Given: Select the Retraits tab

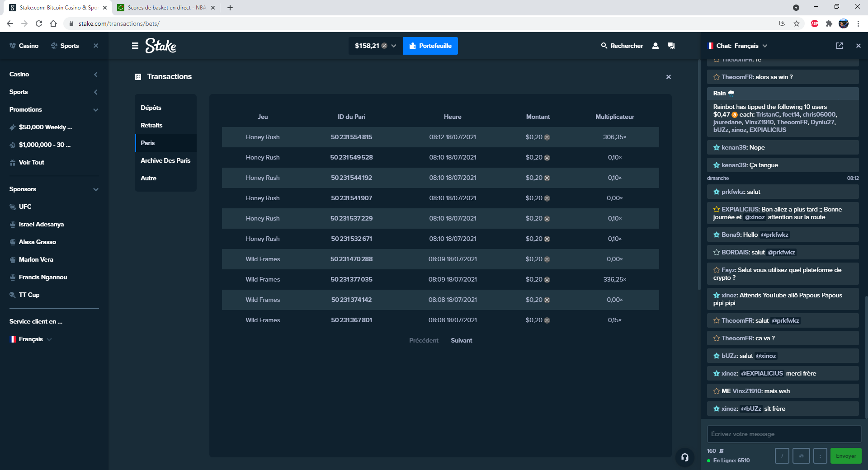Looking at the screenshot, I should point(165,125).
